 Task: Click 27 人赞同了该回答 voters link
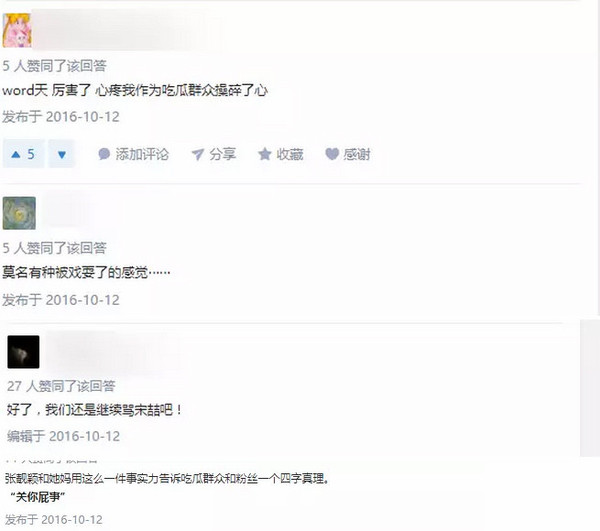tap(61, 386)
